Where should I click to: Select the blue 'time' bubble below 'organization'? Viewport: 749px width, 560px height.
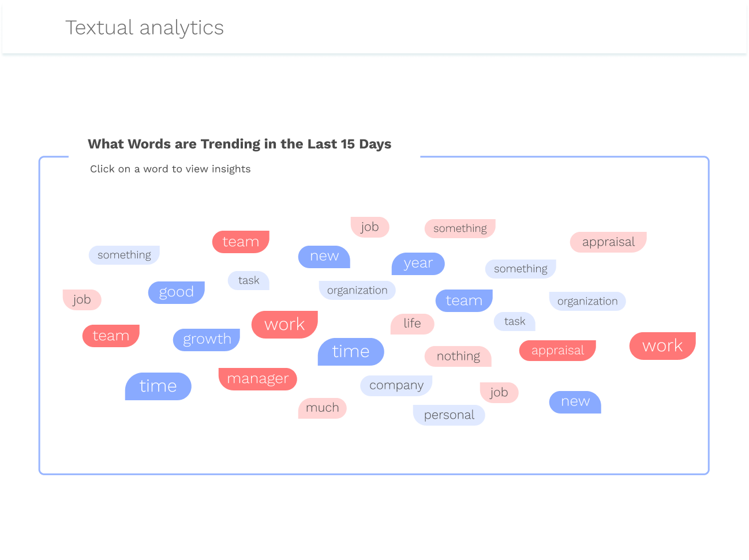tap(351, 352)
